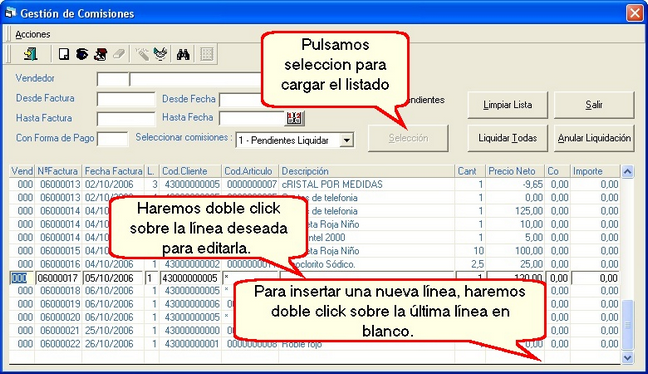Image resolution: width=648 pixels, height=374 pixels.
Task: Click the grid icon at the toolbar end
Action: click(x=207, y=54)
